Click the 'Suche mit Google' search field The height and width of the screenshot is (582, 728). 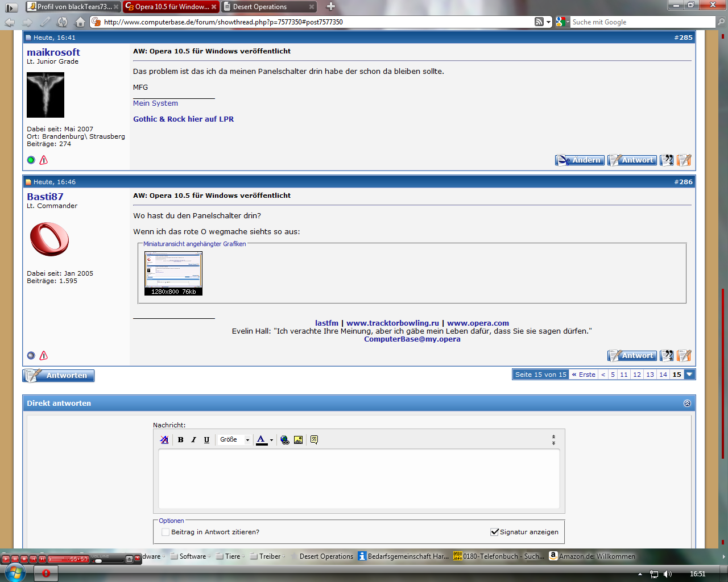click(643, 22)
